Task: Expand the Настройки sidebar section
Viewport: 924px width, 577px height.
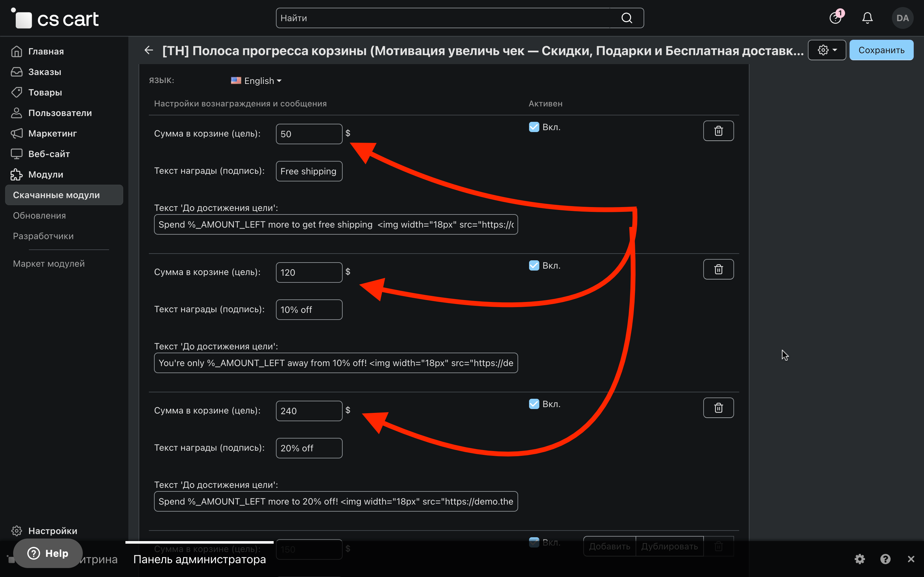Action: pos(52,531)
